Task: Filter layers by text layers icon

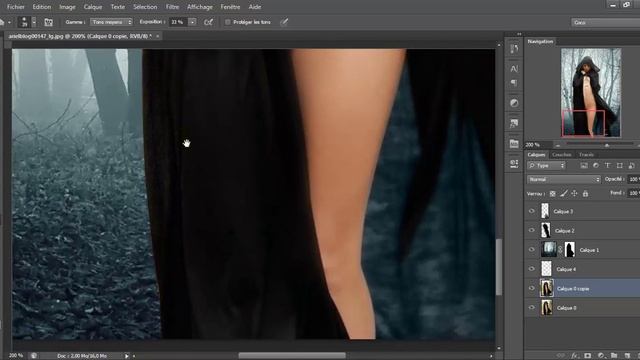Action: [608, 166]
